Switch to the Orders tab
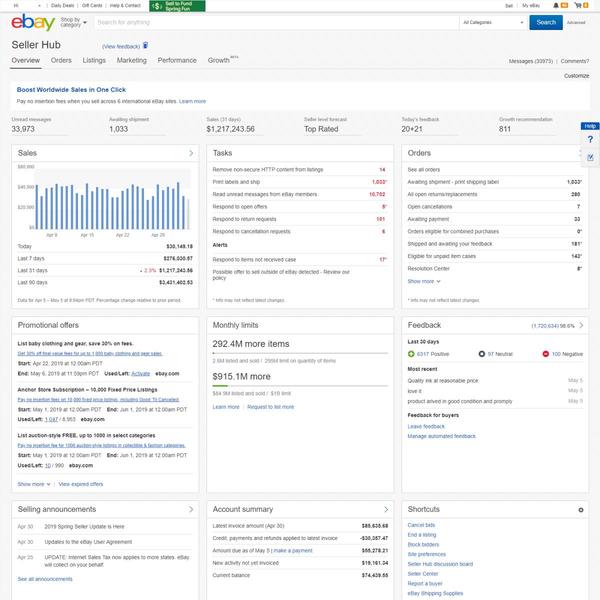Image resolution: width=600 pixels, height=600 pixels. (x=61, y=60)
